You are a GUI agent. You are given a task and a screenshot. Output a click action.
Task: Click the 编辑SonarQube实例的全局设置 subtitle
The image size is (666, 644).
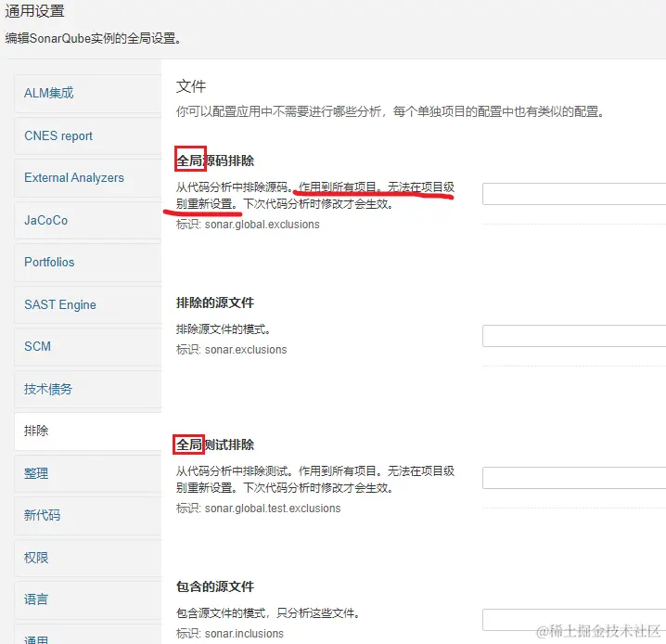[x=94, y=38]
